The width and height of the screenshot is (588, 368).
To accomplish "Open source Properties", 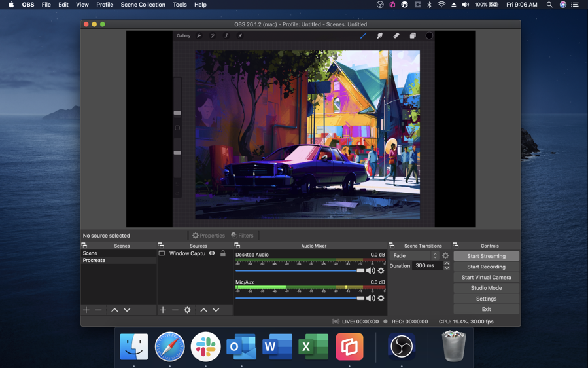I will click(x=209, y=236).
